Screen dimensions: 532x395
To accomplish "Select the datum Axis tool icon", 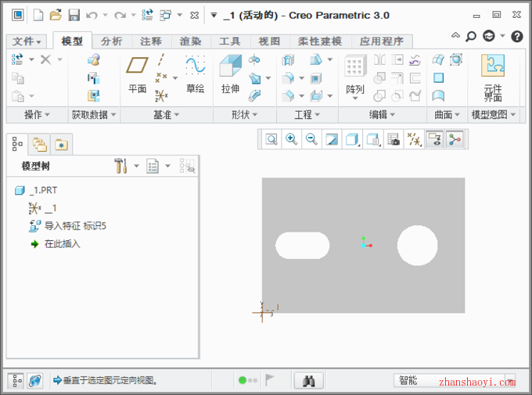I will tap(161, 59).
